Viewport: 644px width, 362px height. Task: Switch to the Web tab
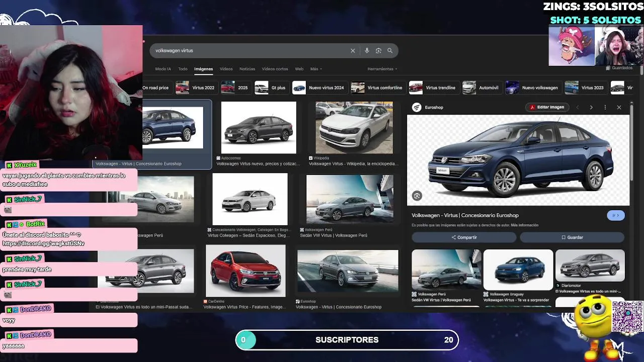click(x=299, y=69)
